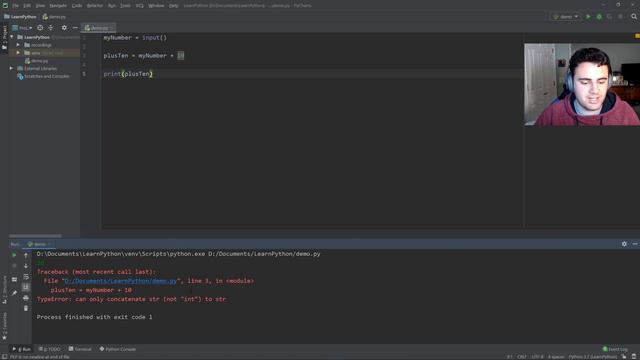Click the Stop icon in Run panel

pyautogui.click(x=14, y=266)
